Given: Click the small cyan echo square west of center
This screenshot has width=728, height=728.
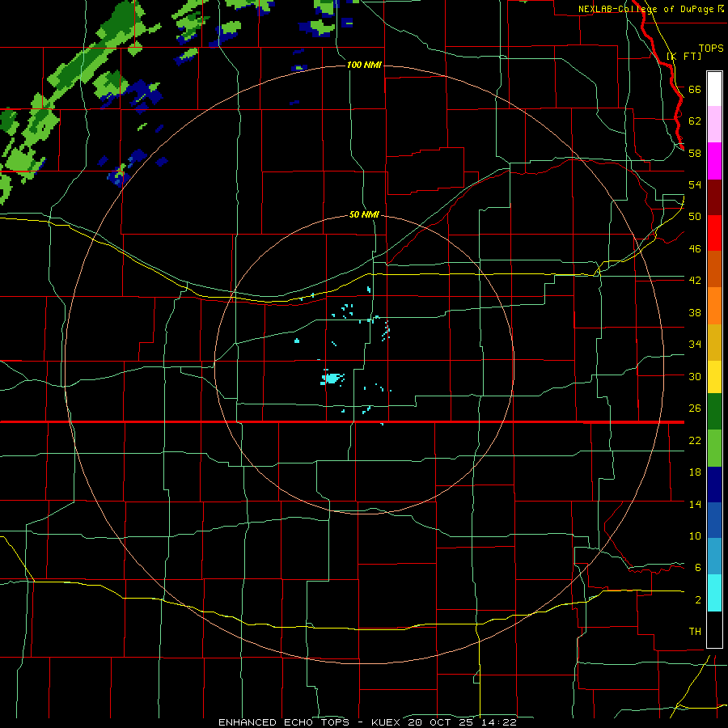Looking at the screenshot, I should click(x=297, y=341).
